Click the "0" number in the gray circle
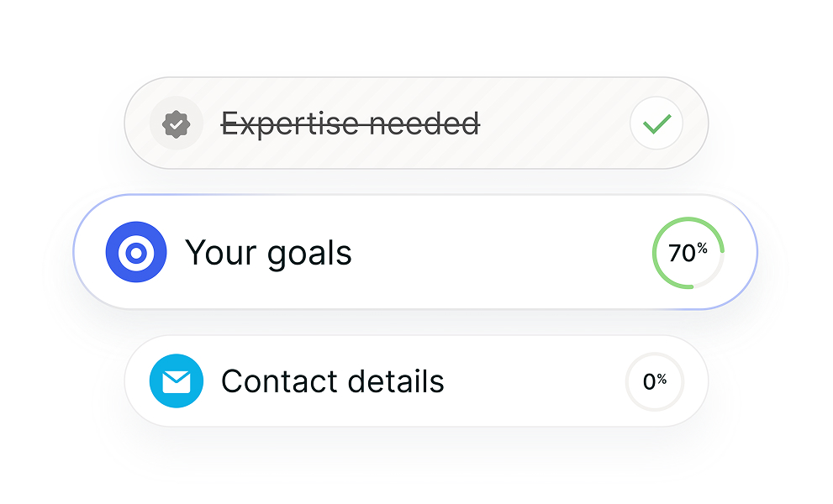 [x=649, y=382]
